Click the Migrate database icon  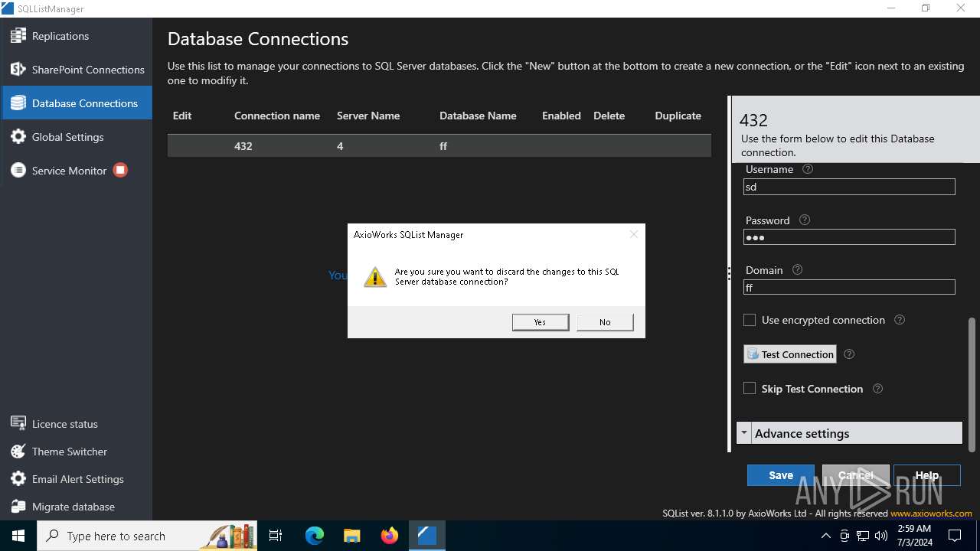click(18, 506)
